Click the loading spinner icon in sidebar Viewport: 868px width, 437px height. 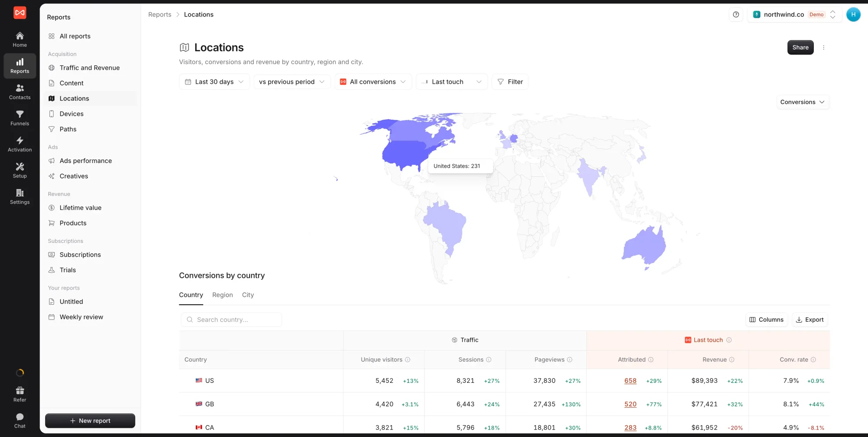(x=20, y=373)
